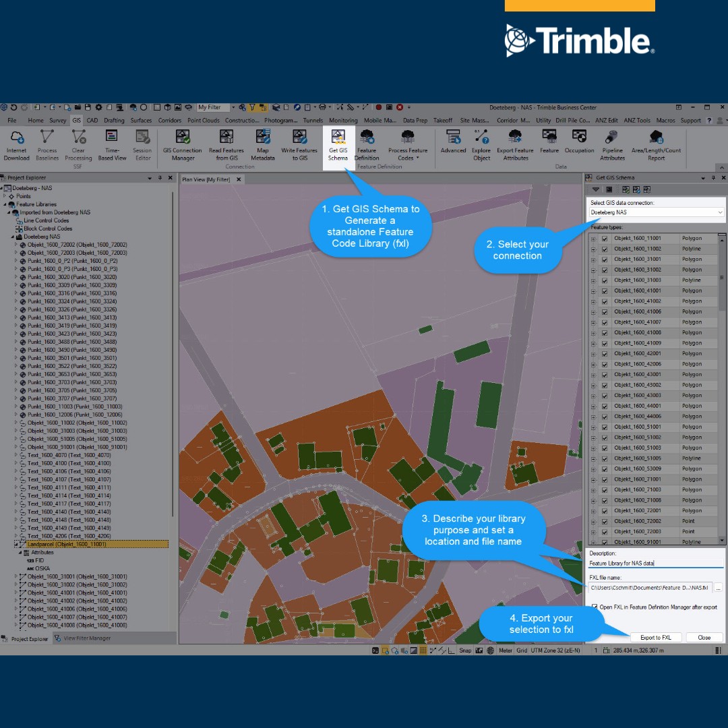This screenshot has height=728, width=728.
Task: Switch to the Tunnels ribbon tab
Action: coord(313,120)
